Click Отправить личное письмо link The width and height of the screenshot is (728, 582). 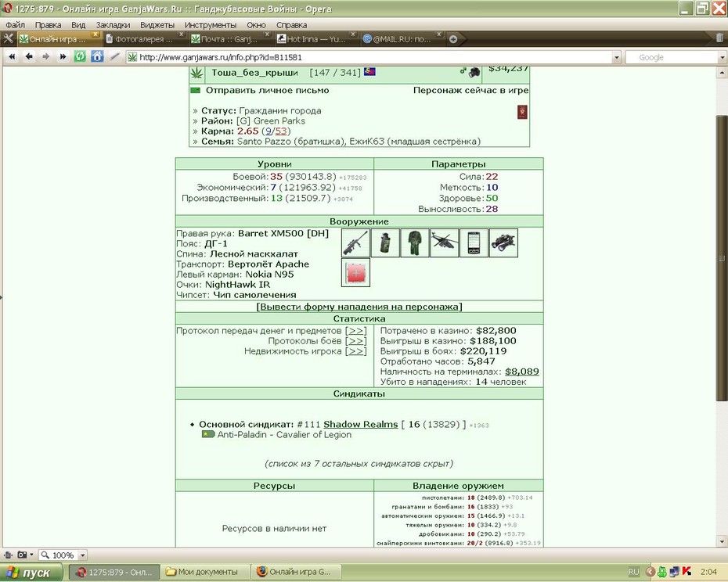pyautogui.click(x=268, y=91)
